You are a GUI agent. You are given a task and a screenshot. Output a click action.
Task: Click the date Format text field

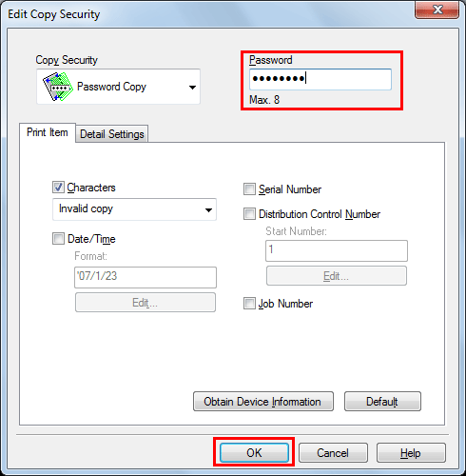coord(146,277)
